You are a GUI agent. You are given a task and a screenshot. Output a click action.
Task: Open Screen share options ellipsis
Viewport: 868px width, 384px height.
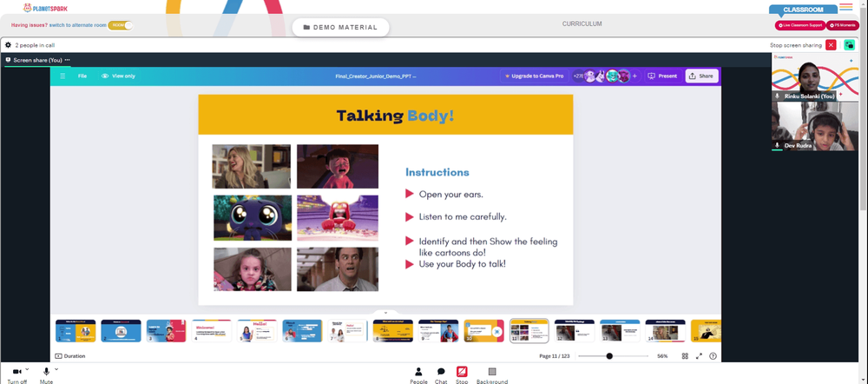tap(67, 60)
